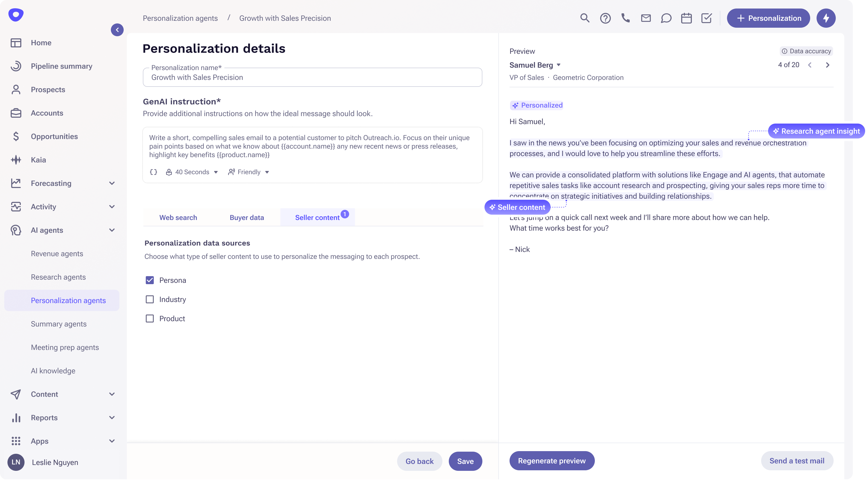Open the tasks checkbox icon in top bar
Image resolution: width=868 pixels, height=490 pixels.
click(706, 18)
